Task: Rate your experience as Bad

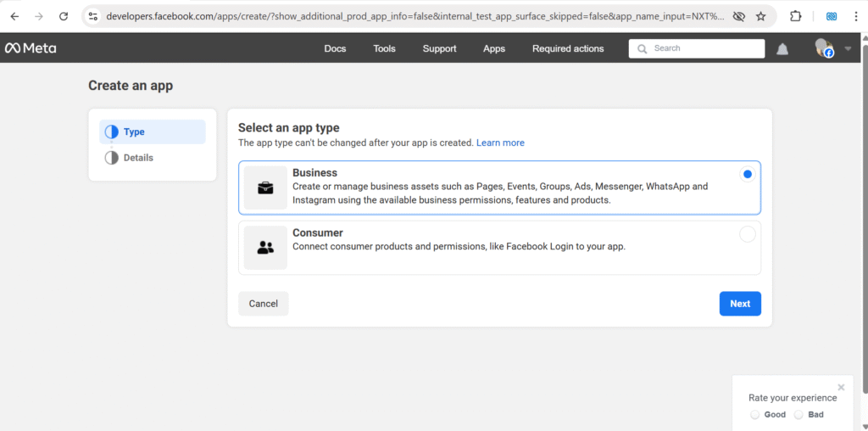Action: point(798,415)
